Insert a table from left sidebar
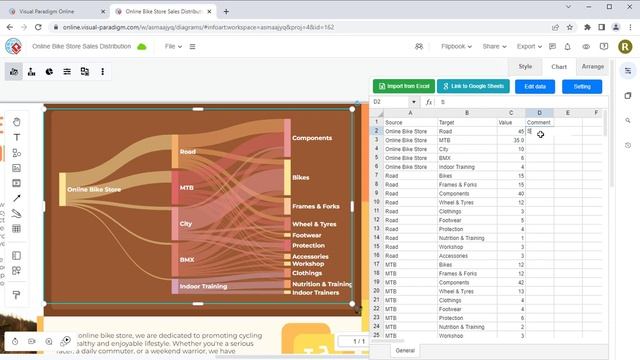The height and width of the screenshot is (360, 640). (16, 229)
